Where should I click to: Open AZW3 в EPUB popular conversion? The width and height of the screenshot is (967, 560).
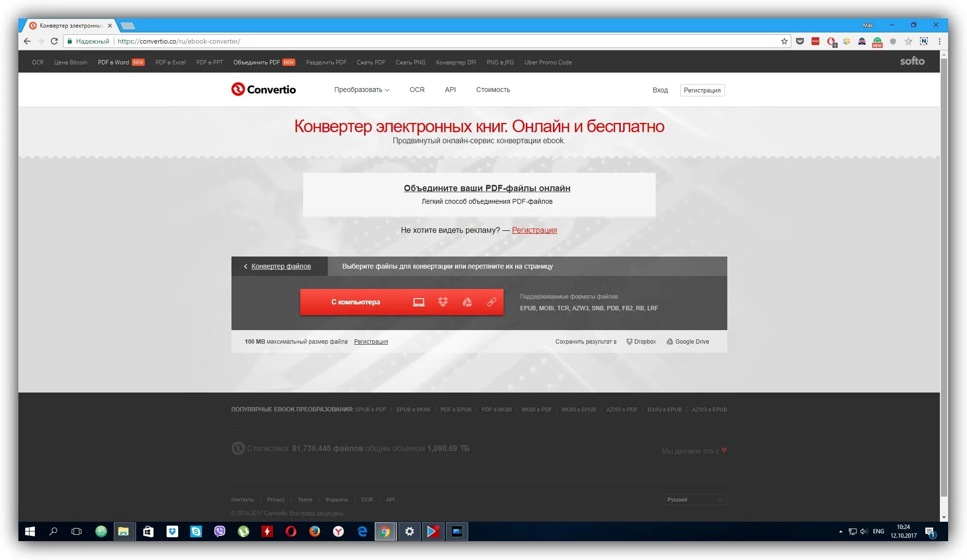click(709, 409)
